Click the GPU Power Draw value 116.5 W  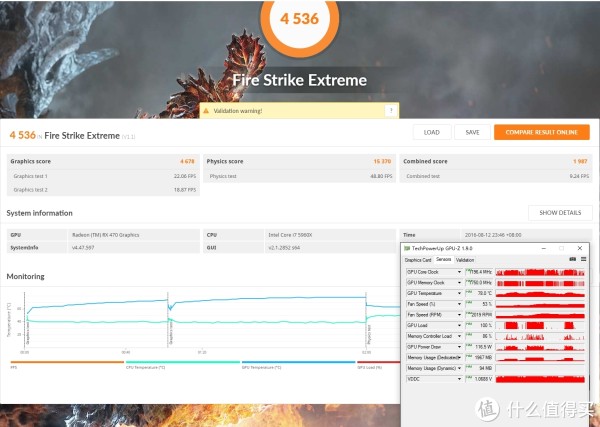483,347
